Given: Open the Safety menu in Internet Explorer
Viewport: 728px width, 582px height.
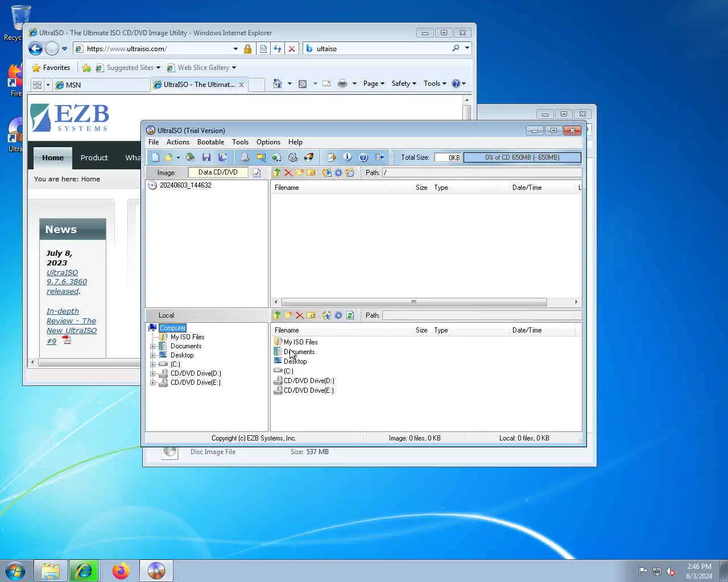Looking at the screenshot, I should pyautogui.click(x=404, y=84).
